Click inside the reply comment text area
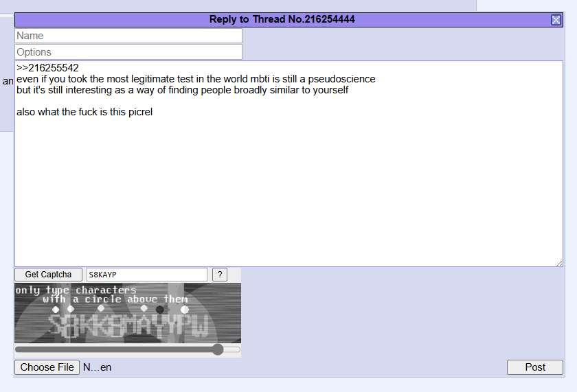The width and height of the screenshot is (577, 392). pyautogui.click(x=288, y=163)
